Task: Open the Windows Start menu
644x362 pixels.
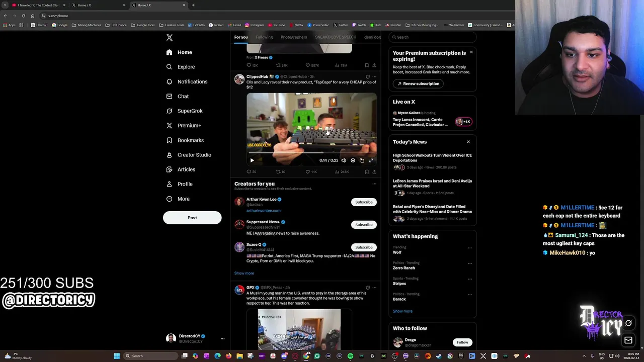Action: pos(117,356)
